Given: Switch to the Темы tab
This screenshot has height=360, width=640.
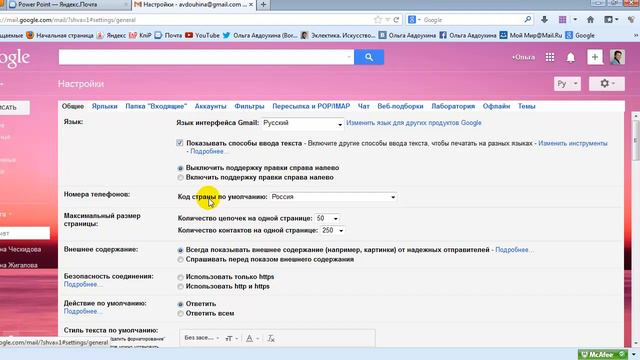Looking at the screenshot, I should click(527, 106).
